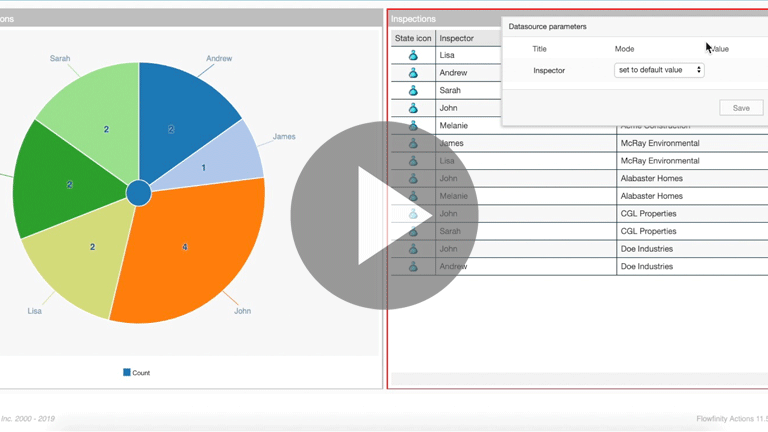Click state icon for John, CGL Properties
This screenshot has width=768, height=432.
[413, 214]
